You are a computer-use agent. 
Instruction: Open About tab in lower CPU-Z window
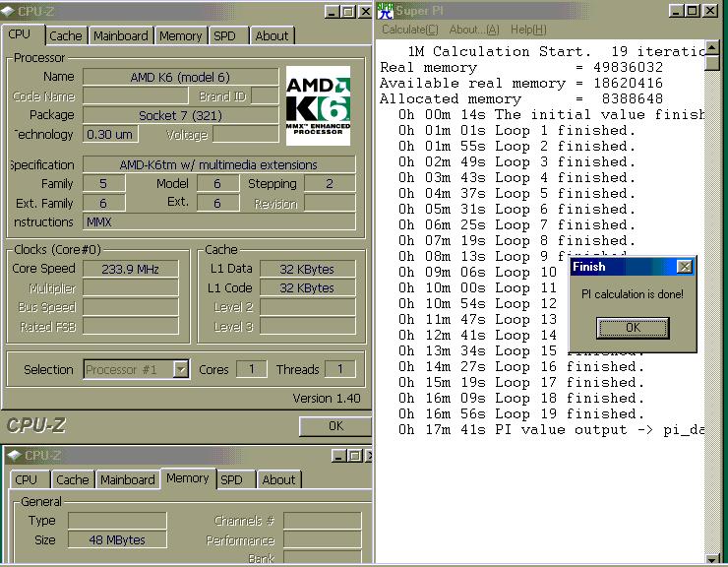tap(278, 479)
